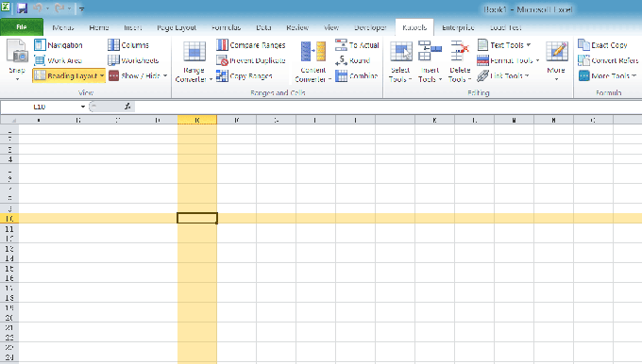The image size is (642, 364).
Task: Click the Exact Copy formula icon
Action: pos(583,45)
